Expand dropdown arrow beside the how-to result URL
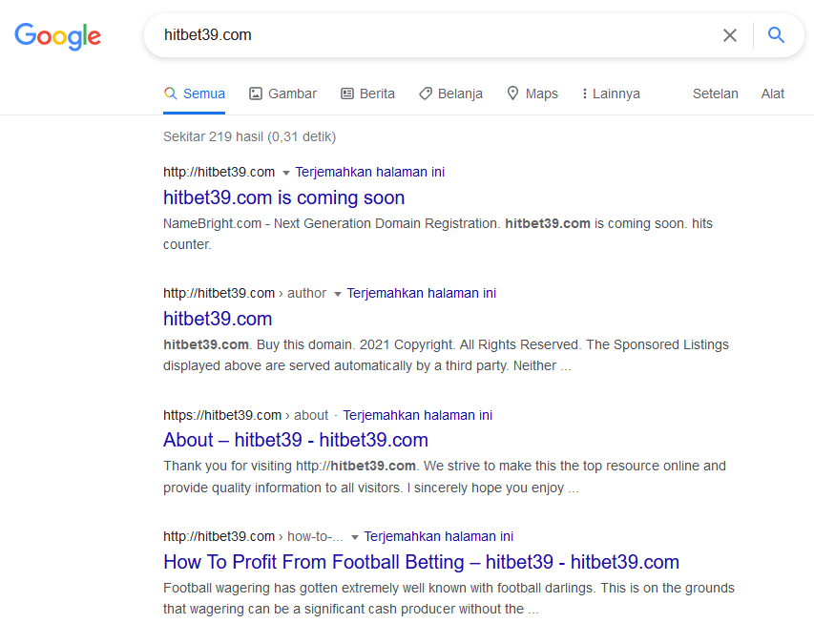 tap(355, 537)
